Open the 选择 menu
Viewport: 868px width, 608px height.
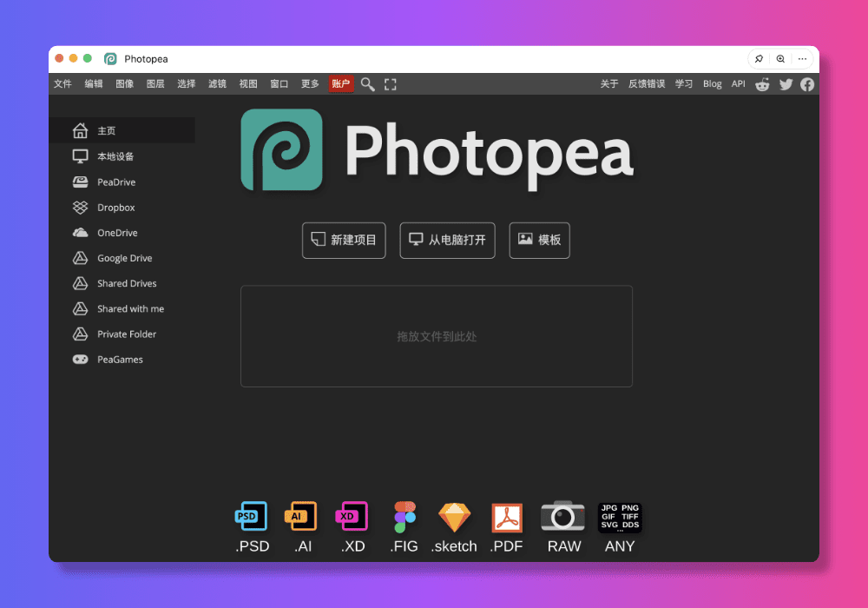(x=187, y=83)
